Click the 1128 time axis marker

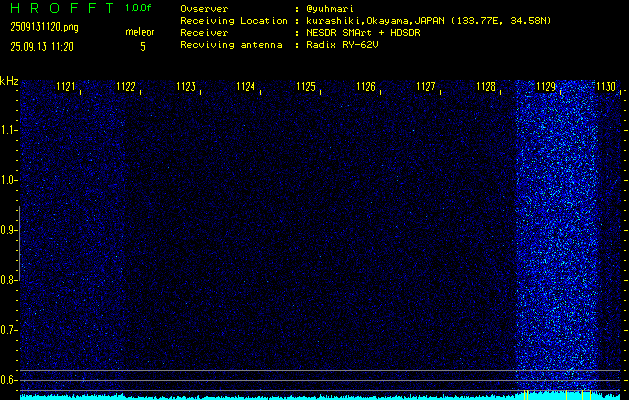point(486,86)
